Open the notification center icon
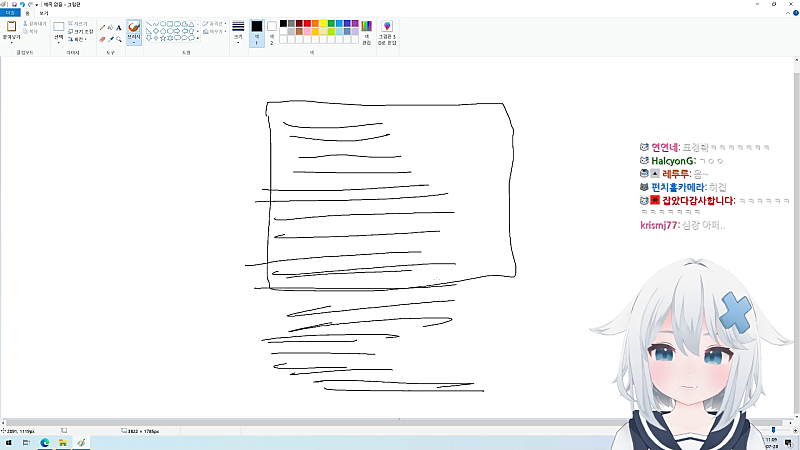 tap(788, 443)
